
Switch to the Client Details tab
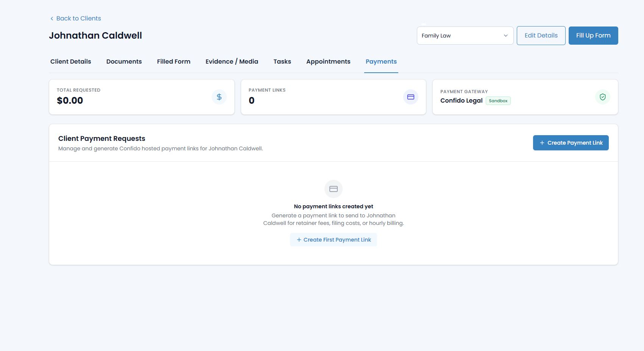coord(71,61)
